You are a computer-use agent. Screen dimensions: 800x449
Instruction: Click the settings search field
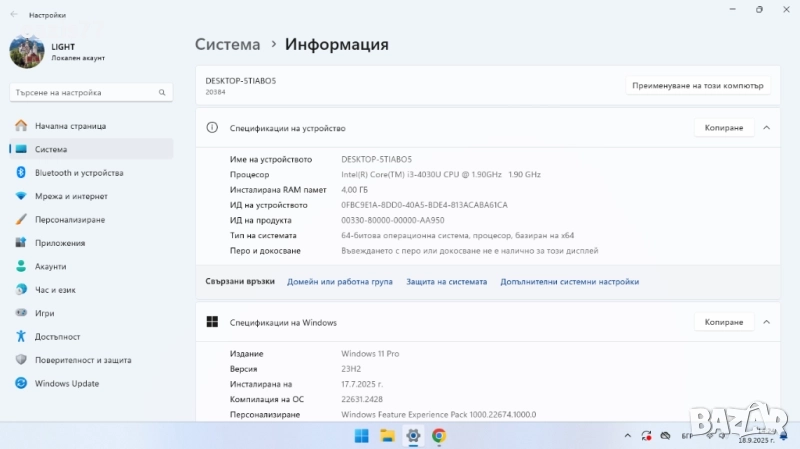click(x=85, y=92)
